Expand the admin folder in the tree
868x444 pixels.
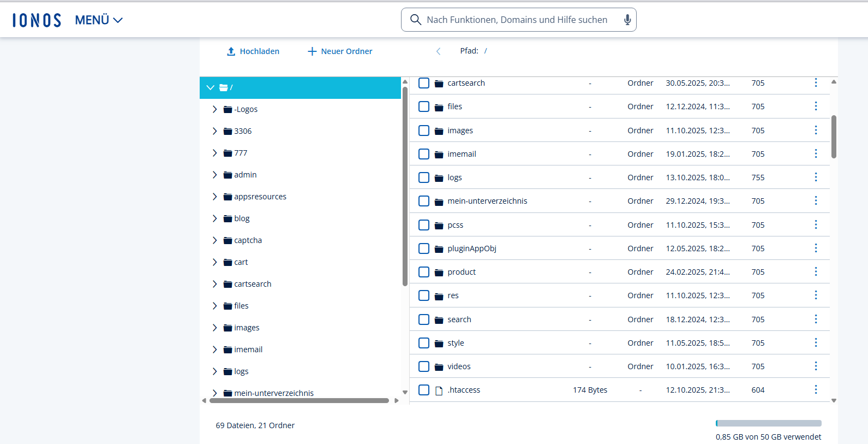coord(214,175)
